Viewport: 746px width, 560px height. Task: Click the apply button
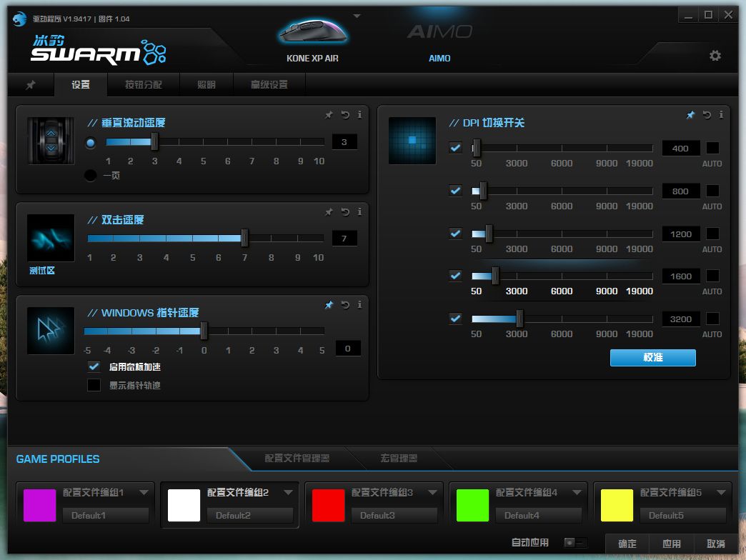click(671, 544)
